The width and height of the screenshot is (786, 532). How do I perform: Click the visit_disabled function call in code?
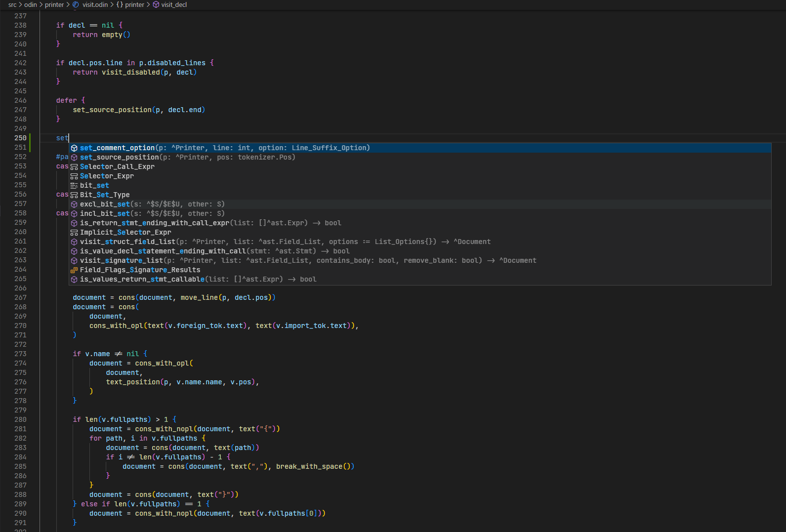coord(131,73)
